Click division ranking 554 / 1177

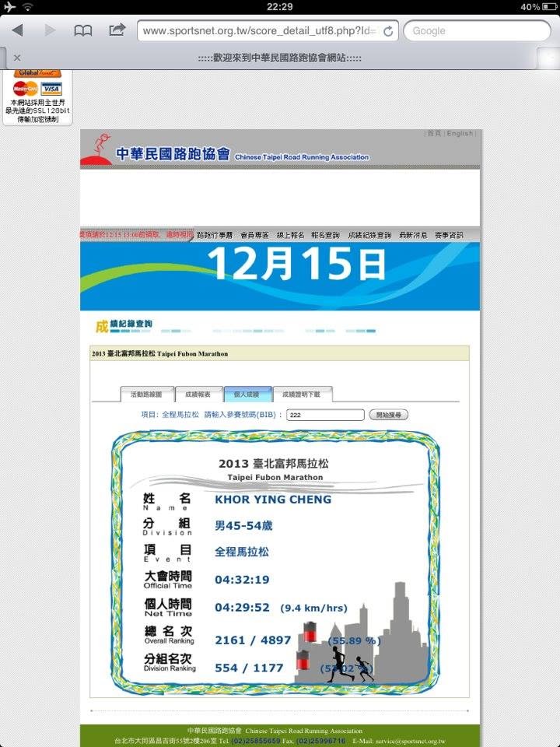coord(249,668)
